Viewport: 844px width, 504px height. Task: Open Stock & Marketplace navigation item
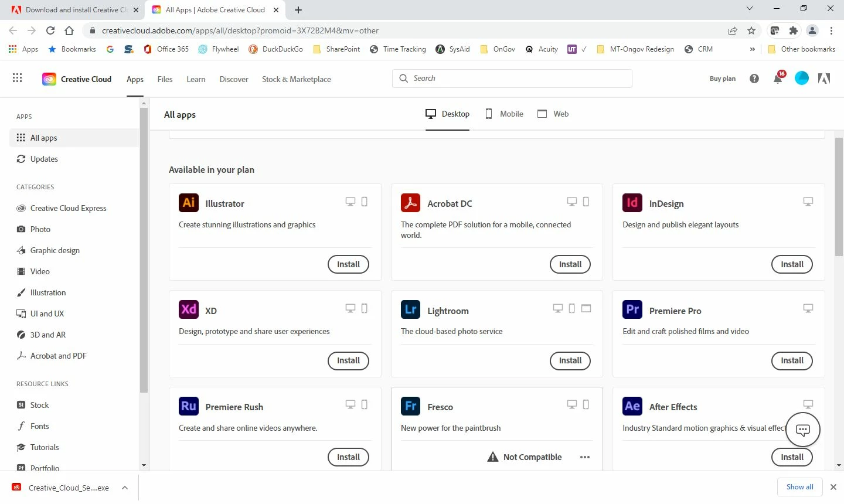(297, 79)
